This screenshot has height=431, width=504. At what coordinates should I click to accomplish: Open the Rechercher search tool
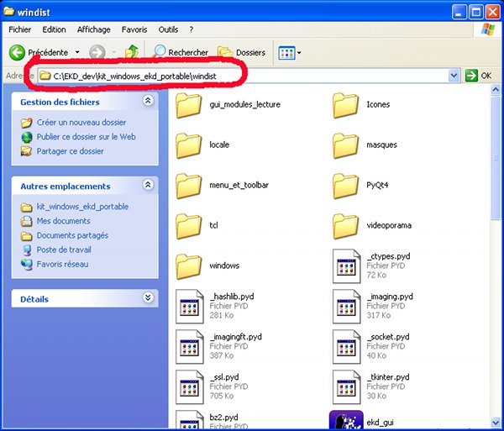tap(181, 52)
